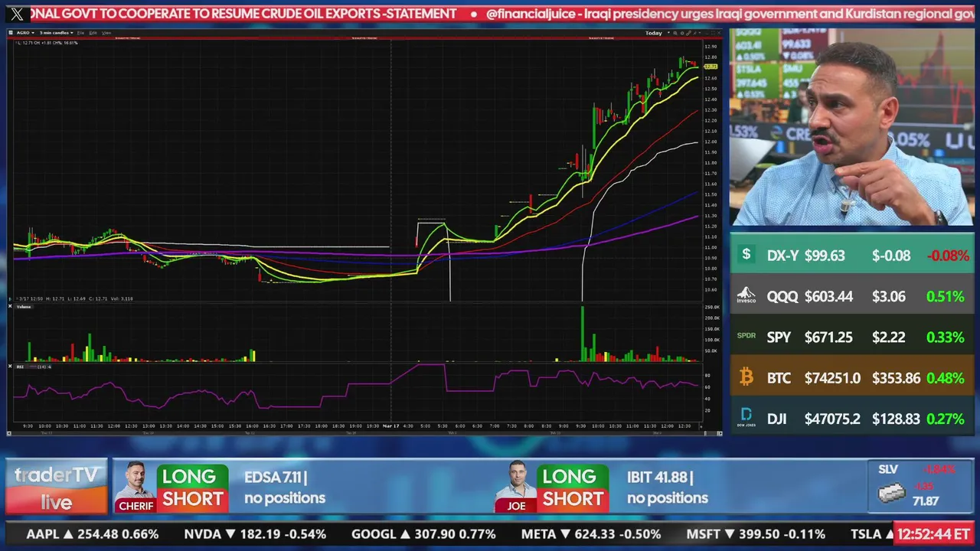
Task: Click the SPDR logo beside SPY
Action: pyautogui.click(x=746, y=337)
